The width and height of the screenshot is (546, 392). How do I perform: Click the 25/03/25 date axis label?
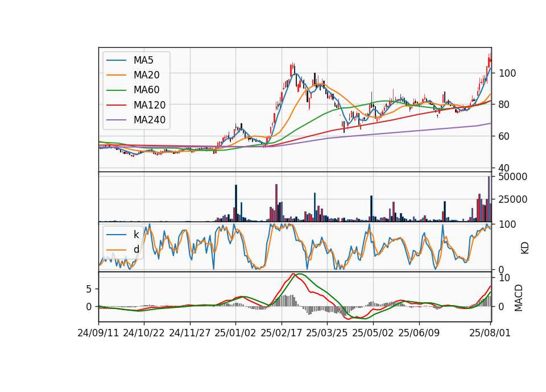pyautogui.click(x=326, y=333)
